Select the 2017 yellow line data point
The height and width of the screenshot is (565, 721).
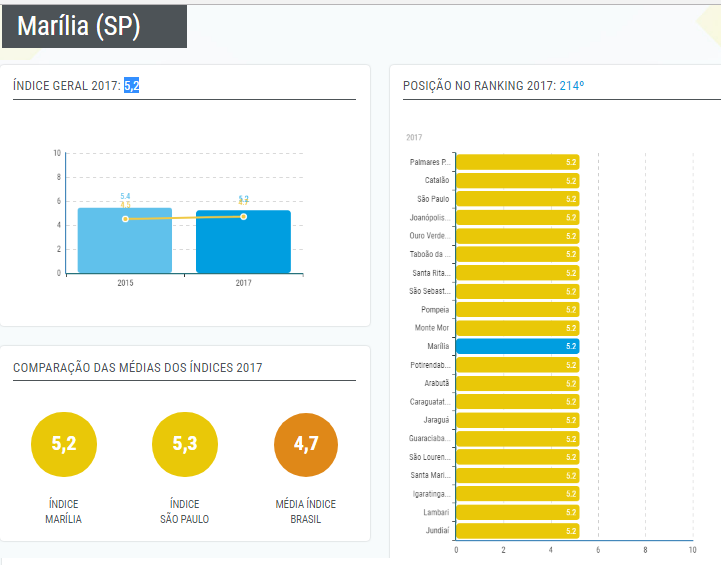point(243,216)
